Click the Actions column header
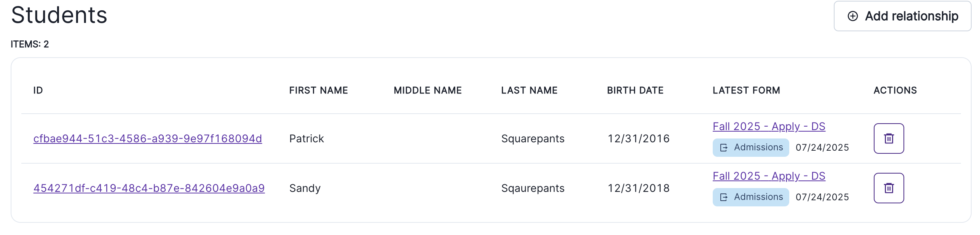980x235 pixels. click(895, 90)
